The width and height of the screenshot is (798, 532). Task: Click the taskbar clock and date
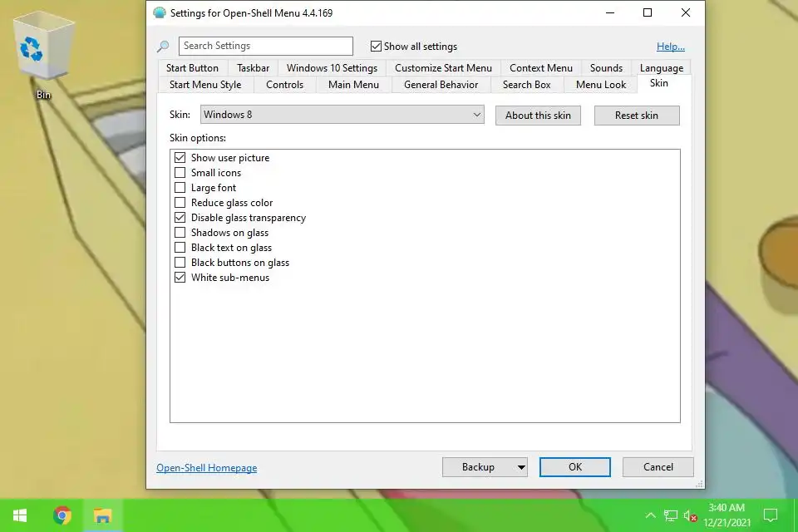(x=727, y=515)
